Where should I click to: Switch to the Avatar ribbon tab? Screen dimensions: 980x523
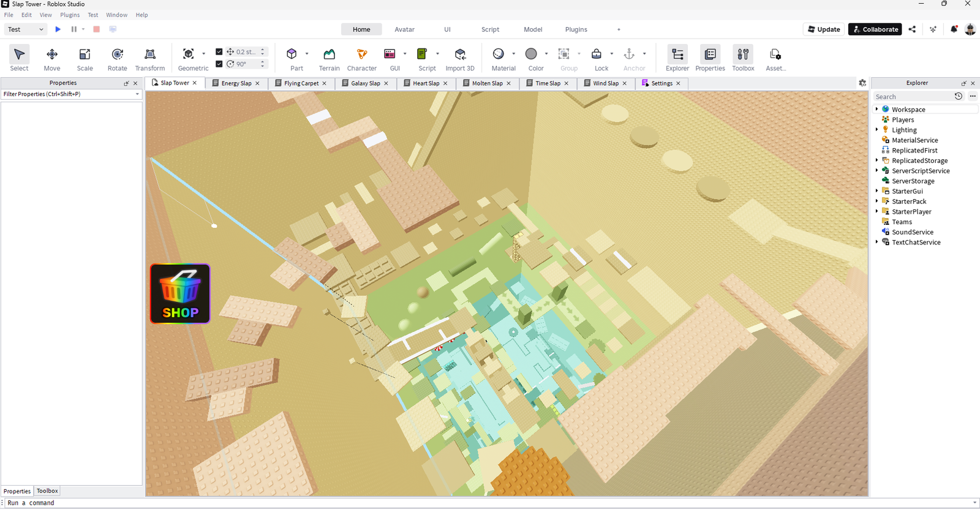[404, 29]
